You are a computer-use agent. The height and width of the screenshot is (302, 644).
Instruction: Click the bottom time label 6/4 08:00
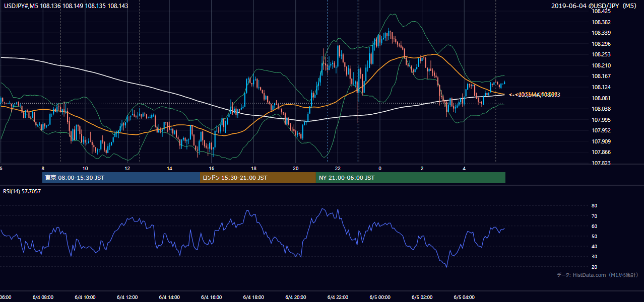pyautogui.click(x=43, y=297)
